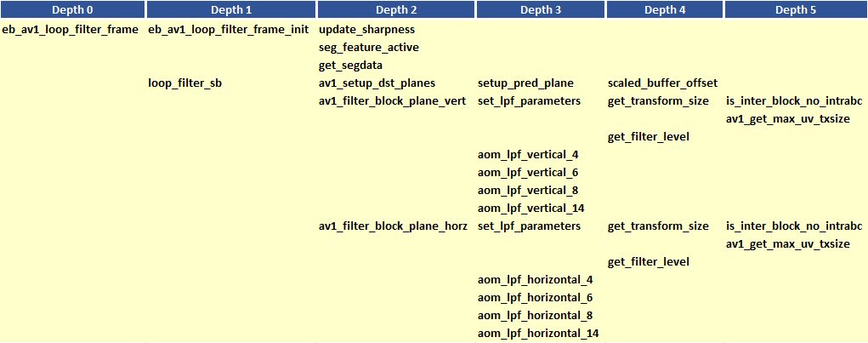Viewport: 868px width, 343px height.
Task: Click the aom_lpf_vertical_4 entry
Action: [x=528, y=155]
